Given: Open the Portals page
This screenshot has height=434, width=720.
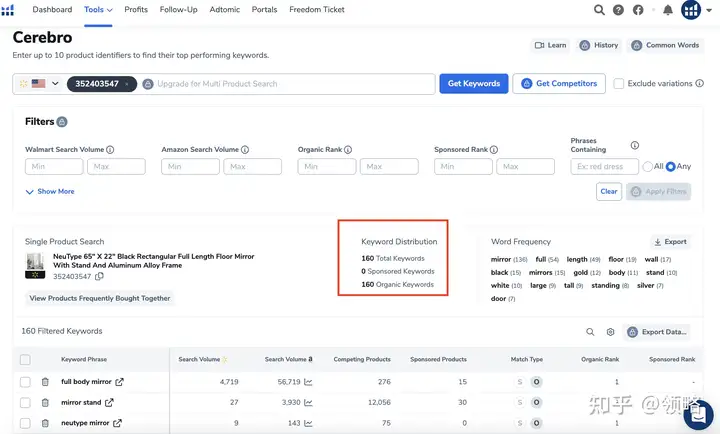Looking at the screenshot, I should coord(264,10).
